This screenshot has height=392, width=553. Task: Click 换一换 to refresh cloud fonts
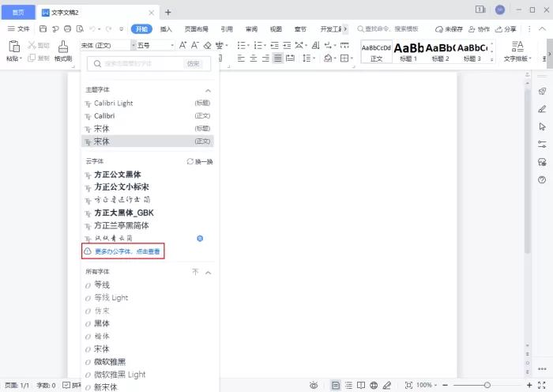(200, 161)
